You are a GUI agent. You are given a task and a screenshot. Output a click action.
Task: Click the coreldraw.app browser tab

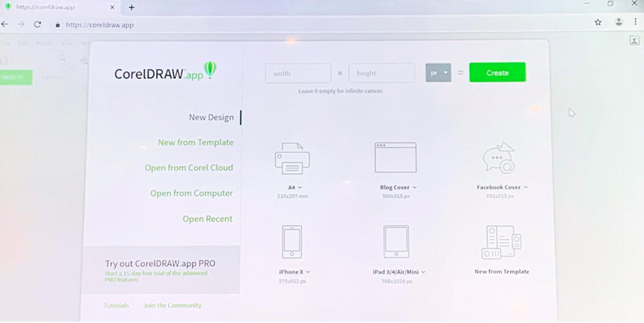[x=59, y=7]
